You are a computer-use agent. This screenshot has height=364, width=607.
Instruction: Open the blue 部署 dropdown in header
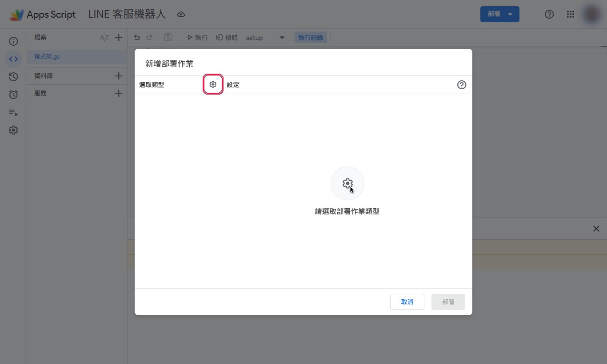point(499,14)
